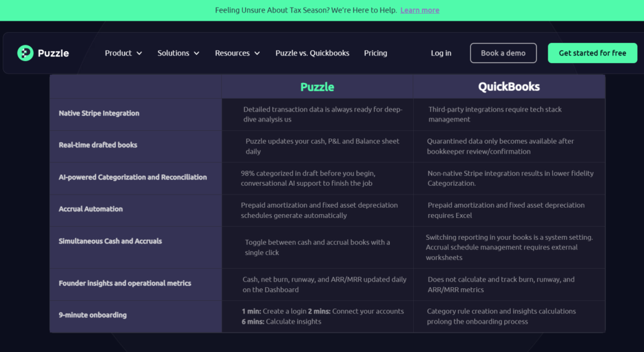Select the QuickBooks column header
The image size is (644, 352).
(x=509, y=87)
